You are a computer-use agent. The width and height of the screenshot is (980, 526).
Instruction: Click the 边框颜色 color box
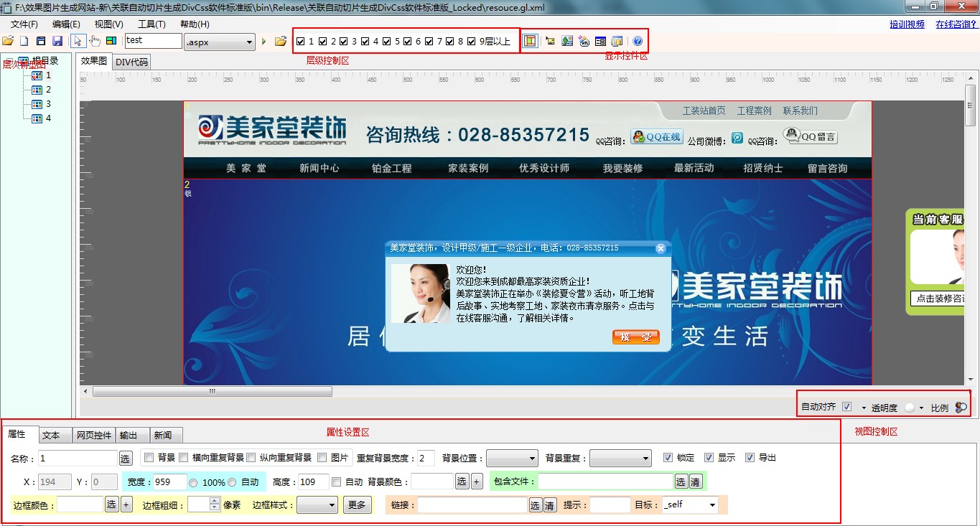tap(81, 504)
